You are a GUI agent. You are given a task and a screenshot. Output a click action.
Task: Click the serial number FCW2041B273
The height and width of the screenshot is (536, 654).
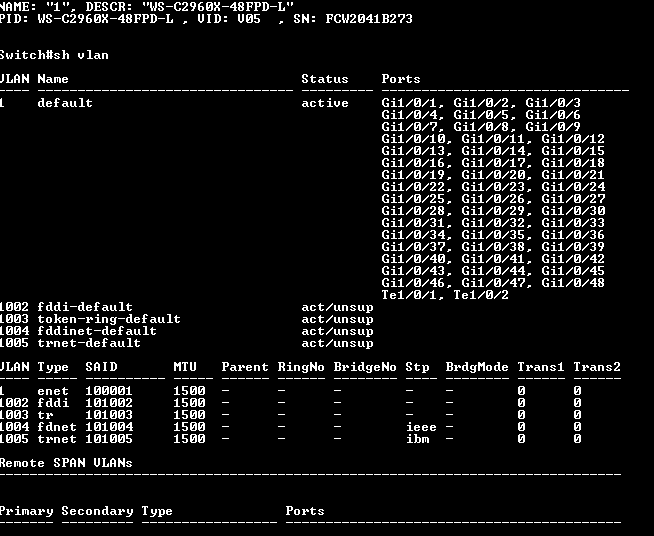(369, 19)
